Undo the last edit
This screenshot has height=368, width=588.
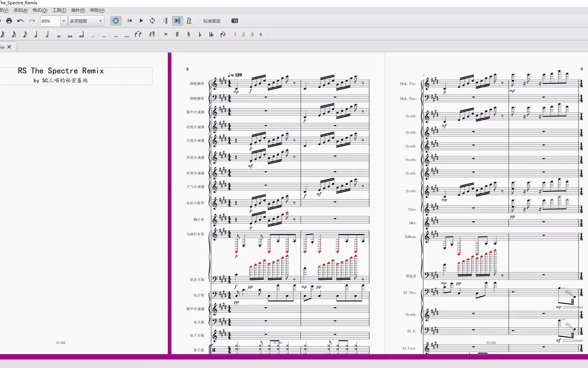[x=20, y=21]
